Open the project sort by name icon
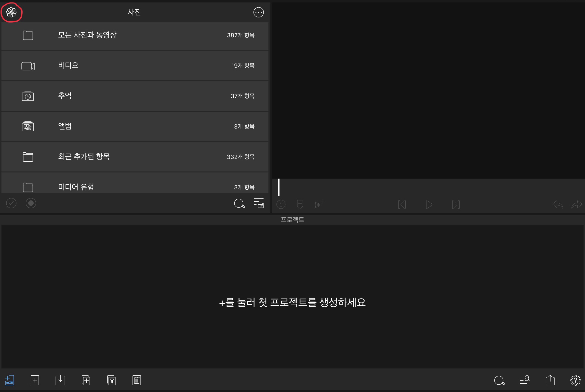 pos(524,380)
